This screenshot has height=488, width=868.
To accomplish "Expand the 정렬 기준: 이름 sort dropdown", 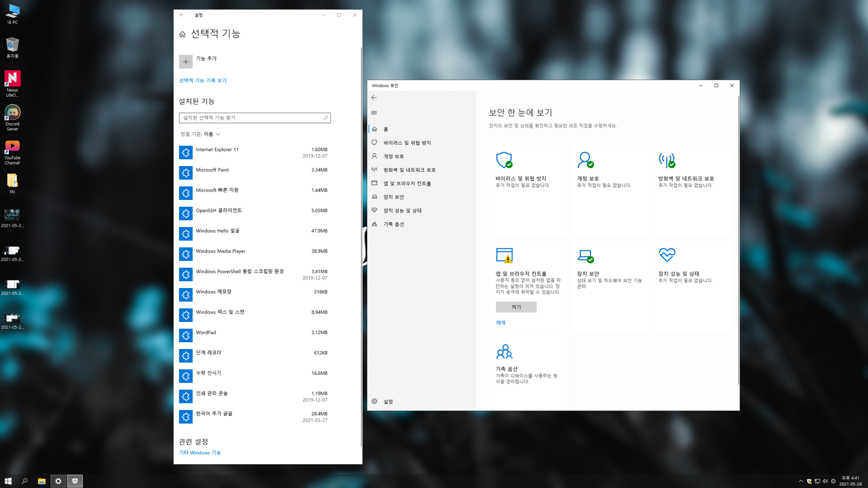I will click(x=200, y=134).
